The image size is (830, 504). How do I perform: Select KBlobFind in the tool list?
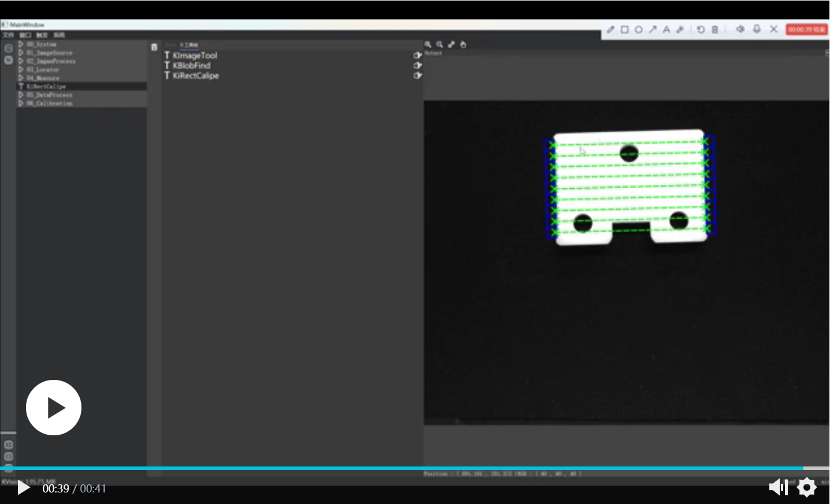click(191, 65)
